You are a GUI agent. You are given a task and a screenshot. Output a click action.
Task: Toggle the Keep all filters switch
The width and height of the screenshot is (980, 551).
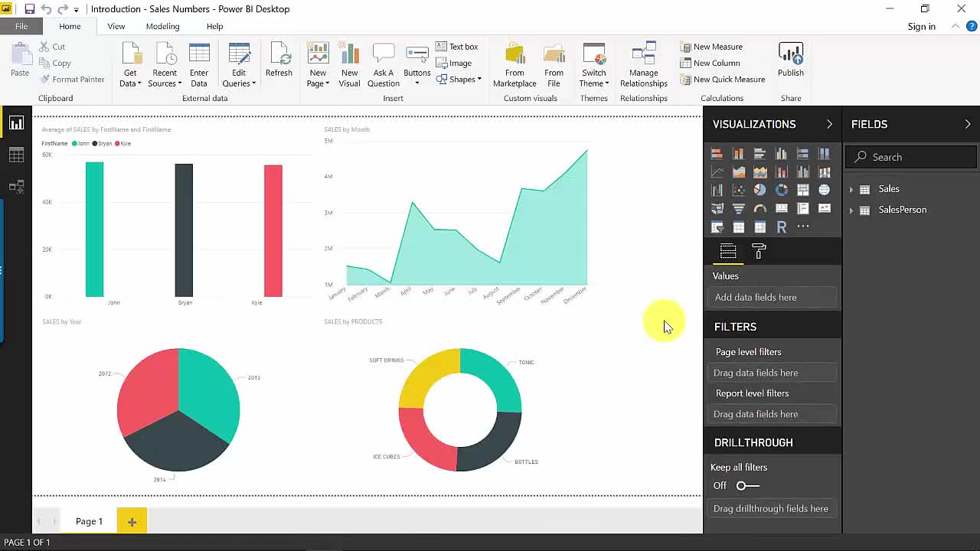(747, 485)
